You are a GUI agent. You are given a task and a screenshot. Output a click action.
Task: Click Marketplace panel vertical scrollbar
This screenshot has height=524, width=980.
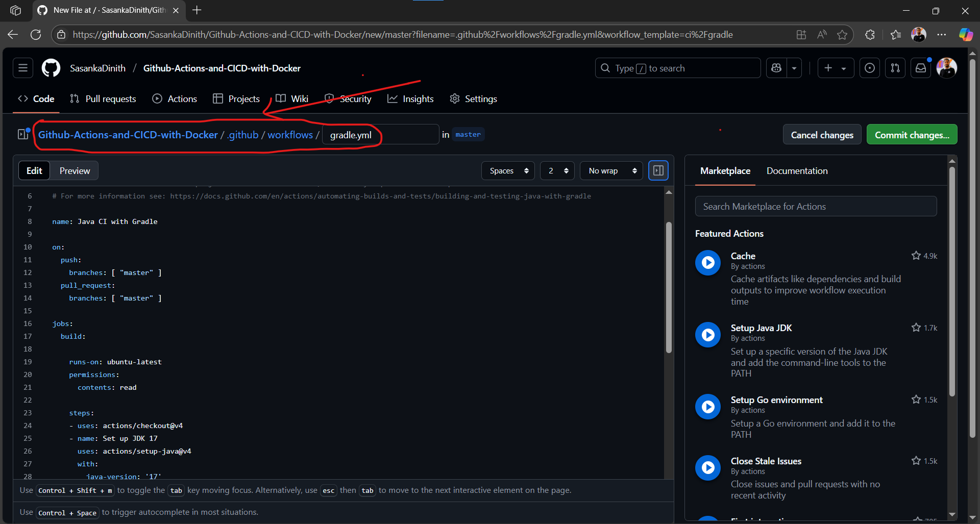tap(952, 281)
